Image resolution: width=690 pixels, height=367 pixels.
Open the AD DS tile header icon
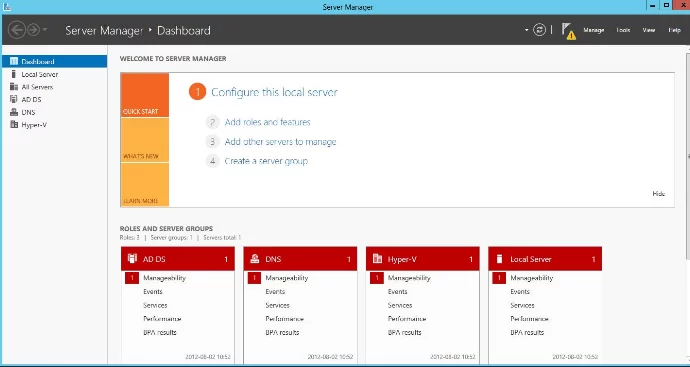click(x=132, y=258)
